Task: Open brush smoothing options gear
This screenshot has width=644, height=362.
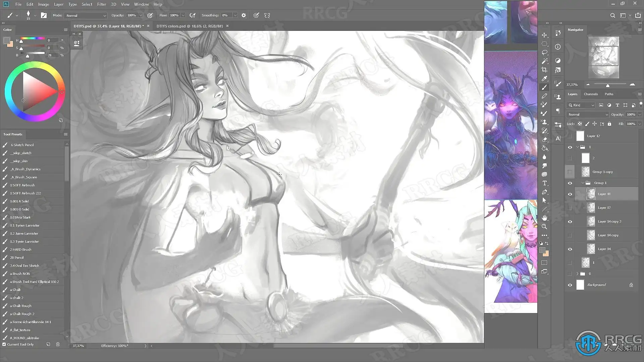Action: click(x=244, y=15)
